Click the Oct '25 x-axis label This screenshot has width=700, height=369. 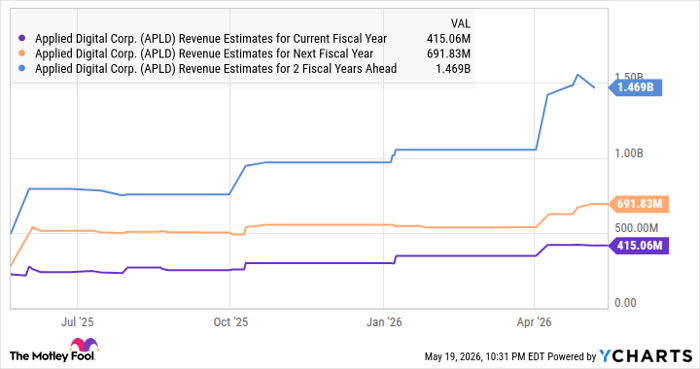230,322
